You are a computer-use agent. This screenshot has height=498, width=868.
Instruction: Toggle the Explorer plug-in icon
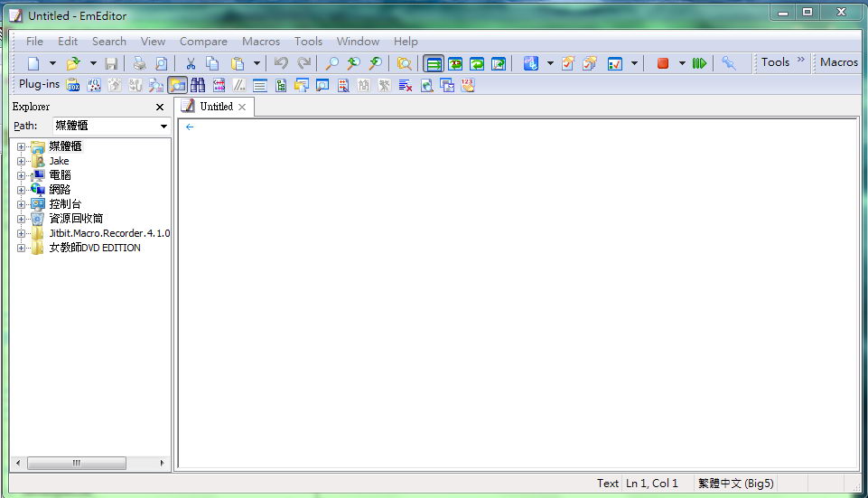coord(177,85)
